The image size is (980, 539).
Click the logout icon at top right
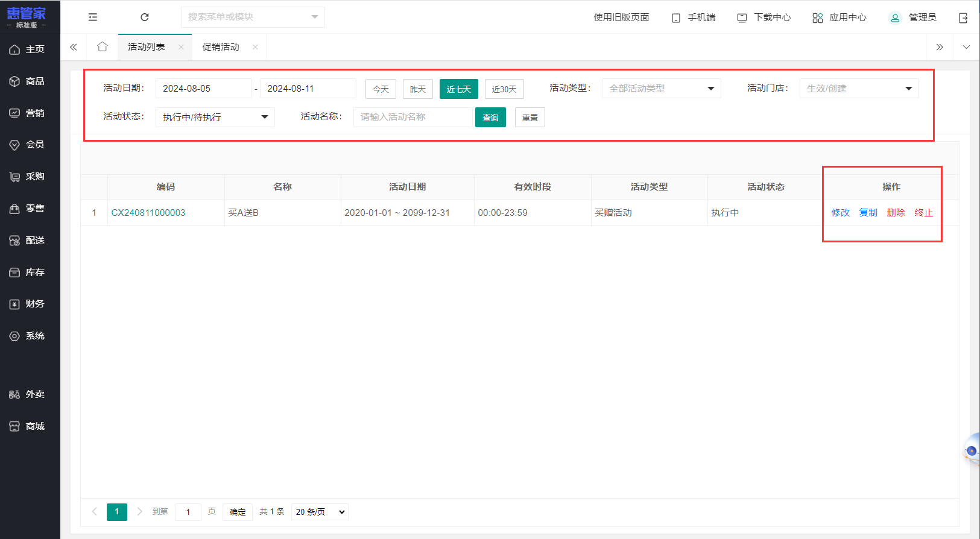[963, 17]
